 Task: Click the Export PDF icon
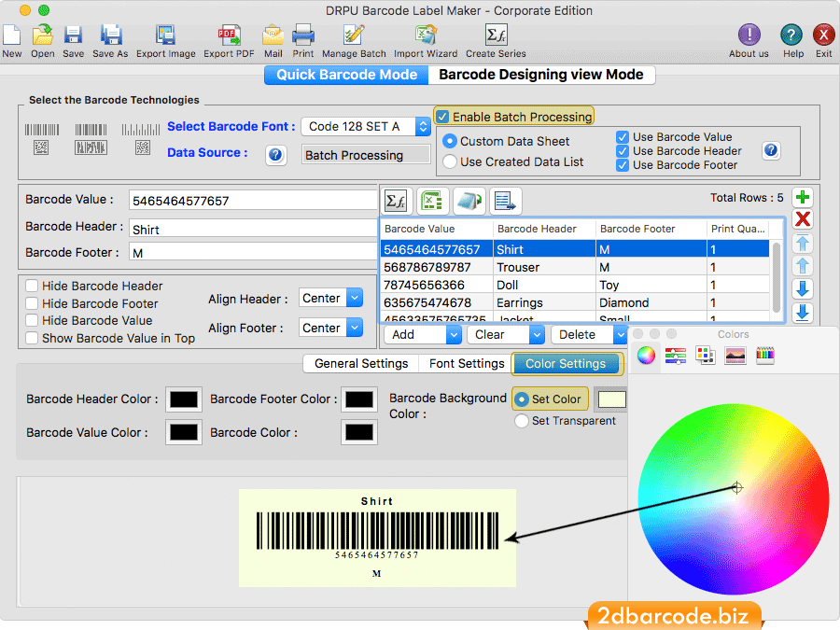click(x=229, y=35)
